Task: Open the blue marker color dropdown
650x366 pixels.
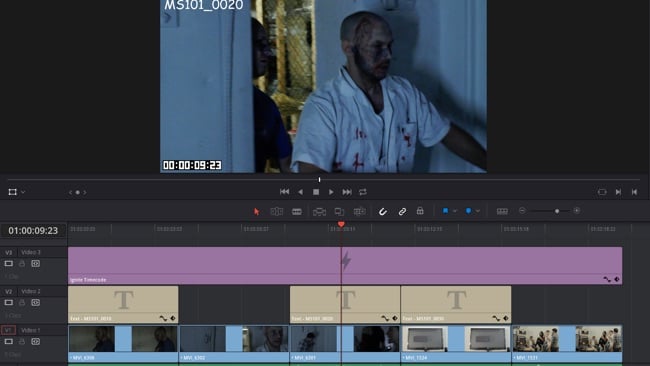Action: click(478, 211)
